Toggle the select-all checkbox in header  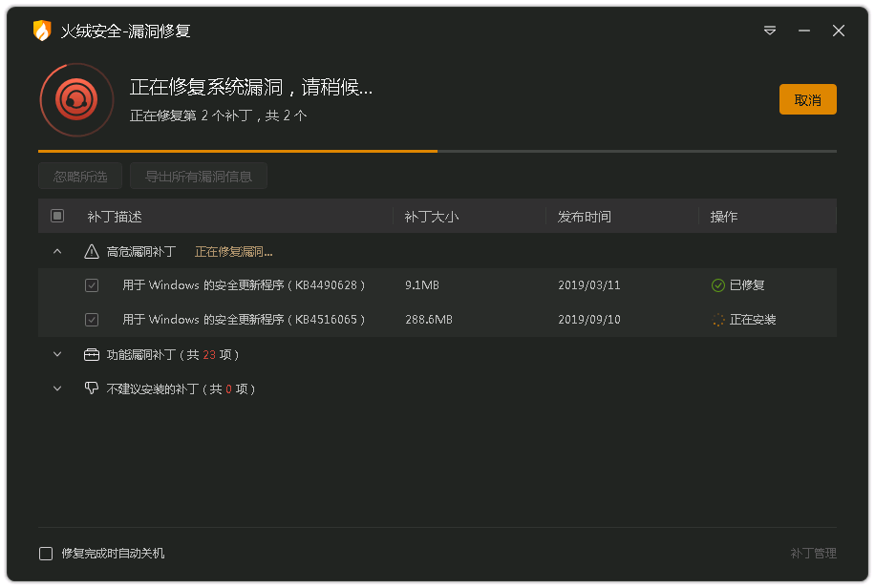[x=57, y=216]
